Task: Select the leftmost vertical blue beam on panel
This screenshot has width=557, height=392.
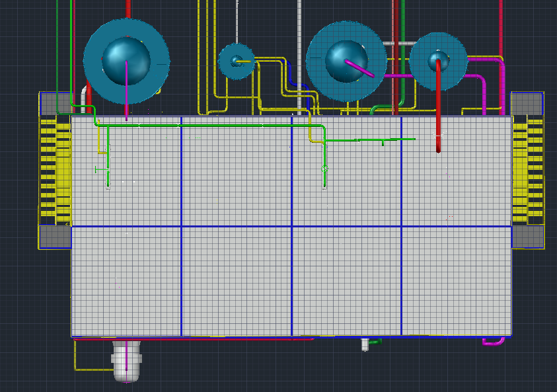Action: click(x=182, y=226)
